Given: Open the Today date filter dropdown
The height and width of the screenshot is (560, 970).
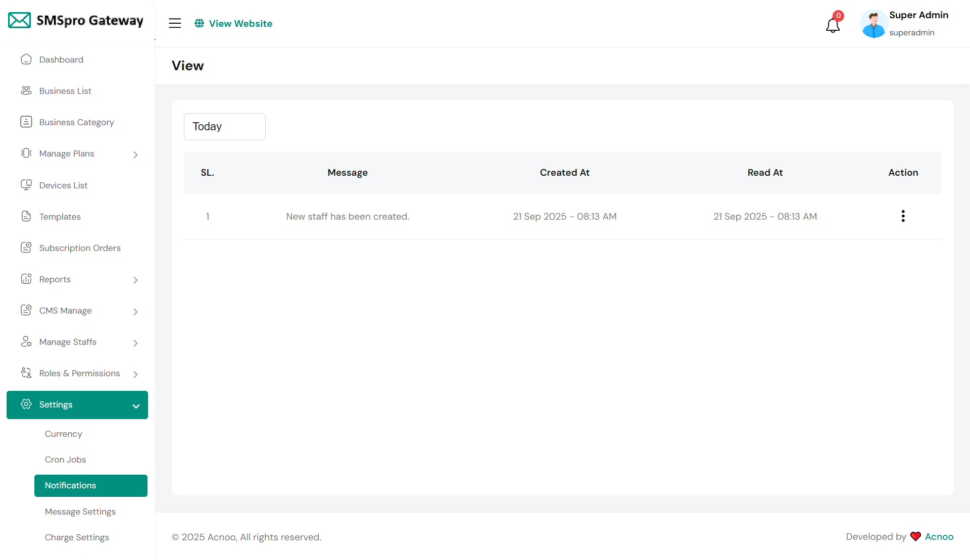Looking at the screenshot, I should coord(225,127).
